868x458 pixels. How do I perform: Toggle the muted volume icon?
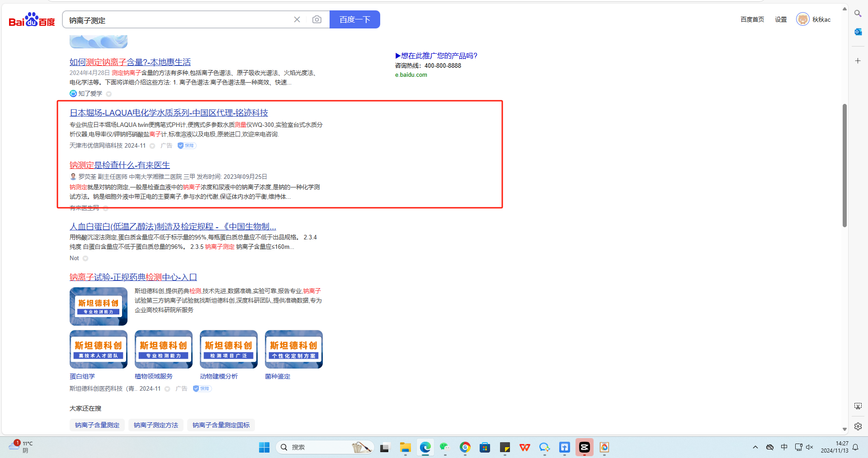click(x=809, y=447)
